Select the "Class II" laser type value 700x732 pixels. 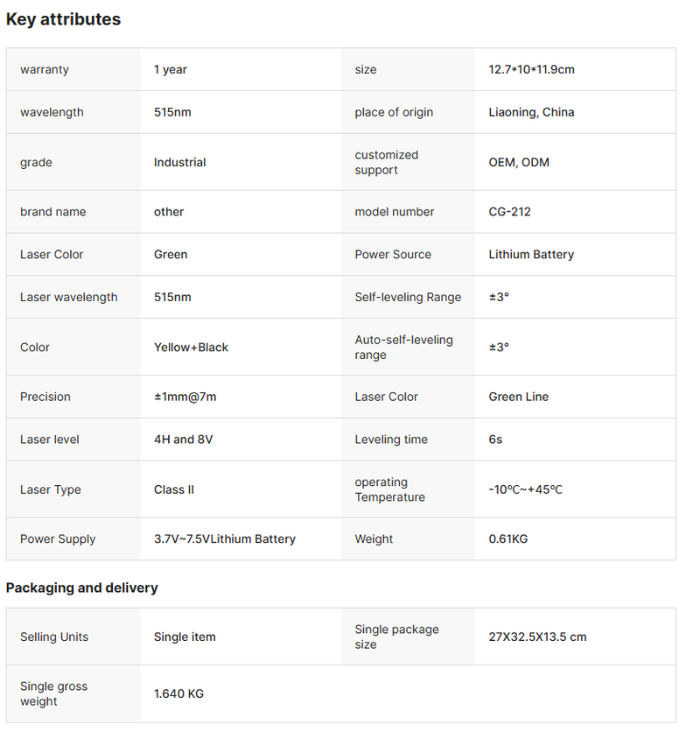pos(174,489)
